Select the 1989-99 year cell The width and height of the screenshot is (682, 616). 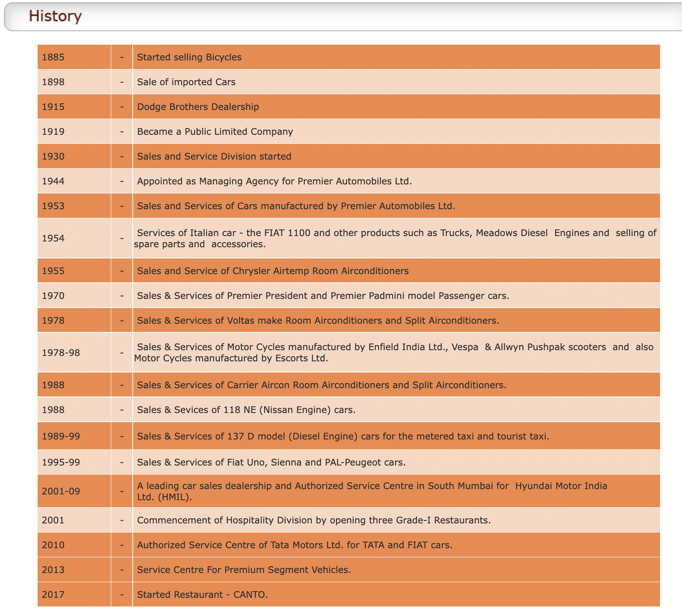[74, 436]
